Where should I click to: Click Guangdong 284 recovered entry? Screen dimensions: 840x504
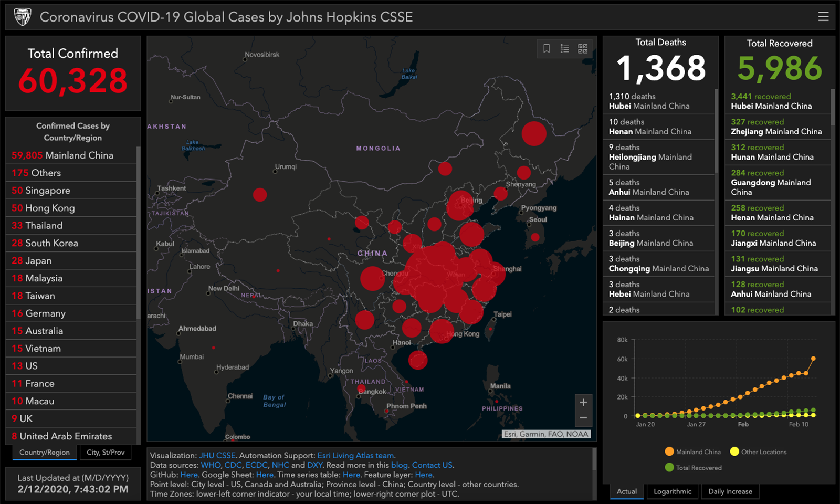pyautogui.click(x=778, y=183)
